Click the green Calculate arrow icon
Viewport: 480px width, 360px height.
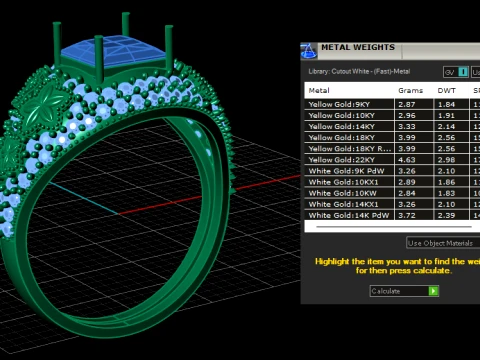pyautogui.click(x=433, y=291)
